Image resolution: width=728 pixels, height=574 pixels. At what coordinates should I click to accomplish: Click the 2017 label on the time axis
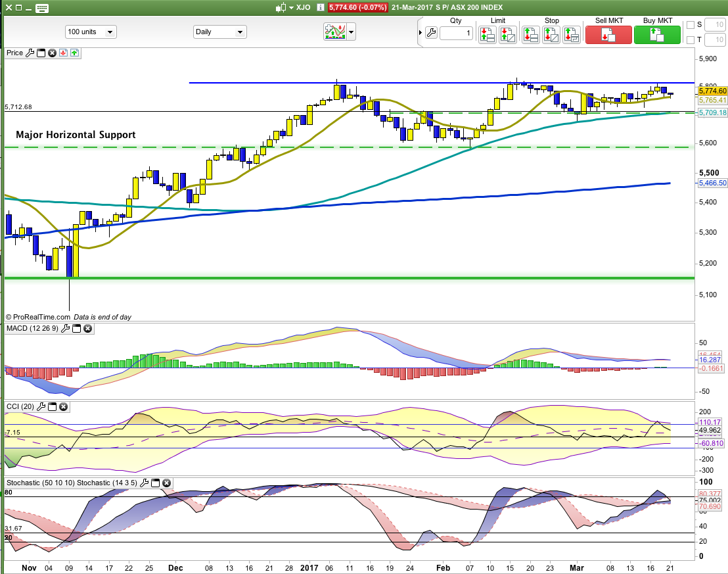coord(309,568)
